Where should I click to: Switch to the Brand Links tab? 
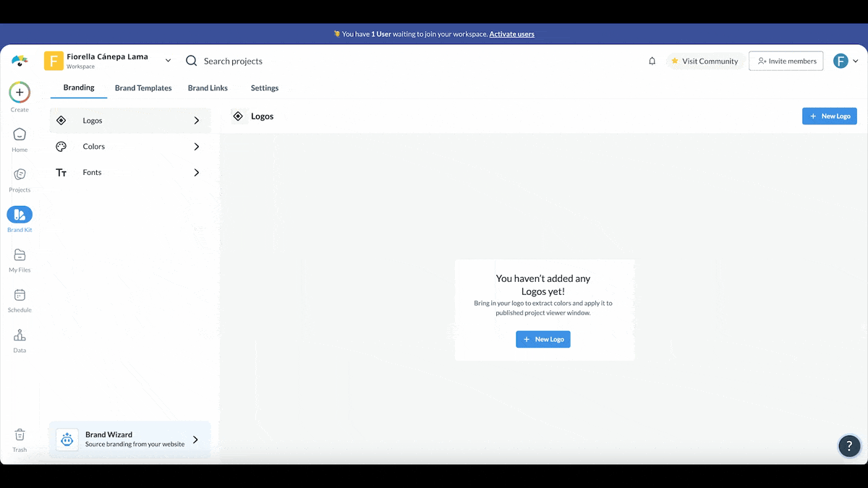(208, 88)
